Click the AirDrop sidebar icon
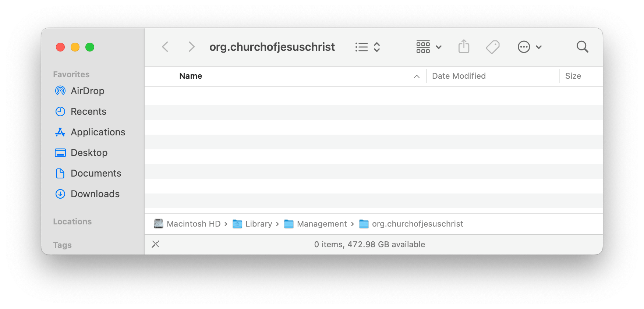Image resolution: width=644 pixels, height=309 pixels. (x=60, y=90)
